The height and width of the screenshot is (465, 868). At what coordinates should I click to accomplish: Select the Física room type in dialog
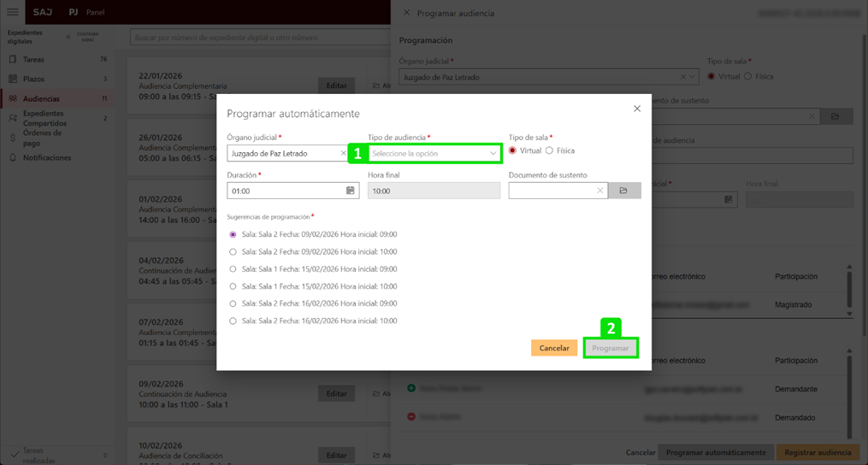click(x=549, y=150)
